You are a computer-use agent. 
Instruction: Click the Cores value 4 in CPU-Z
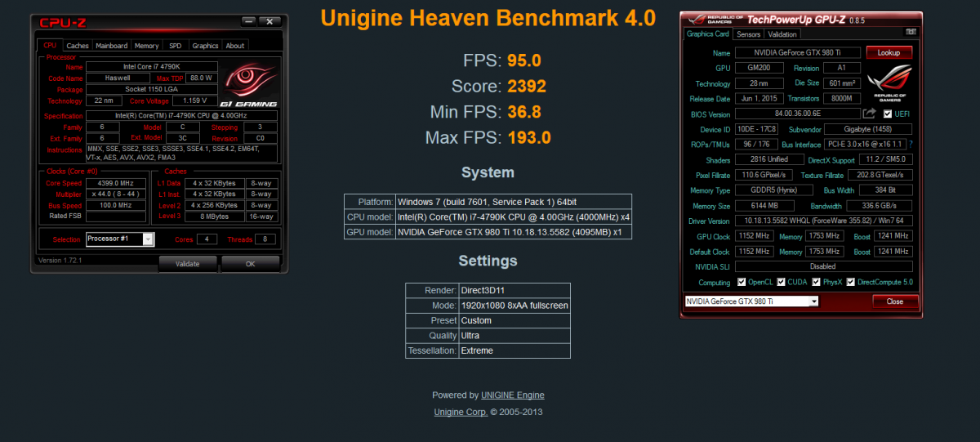click(207, 239)
